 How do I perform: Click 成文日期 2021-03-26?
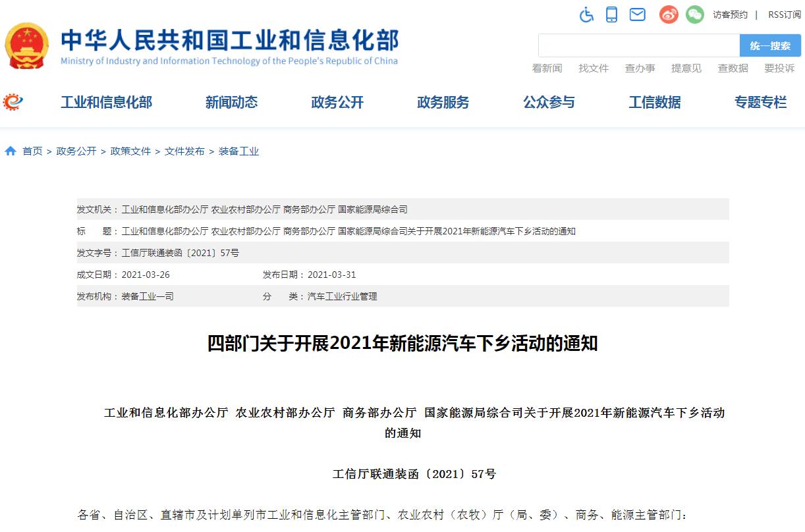click(x=123, y=275)
